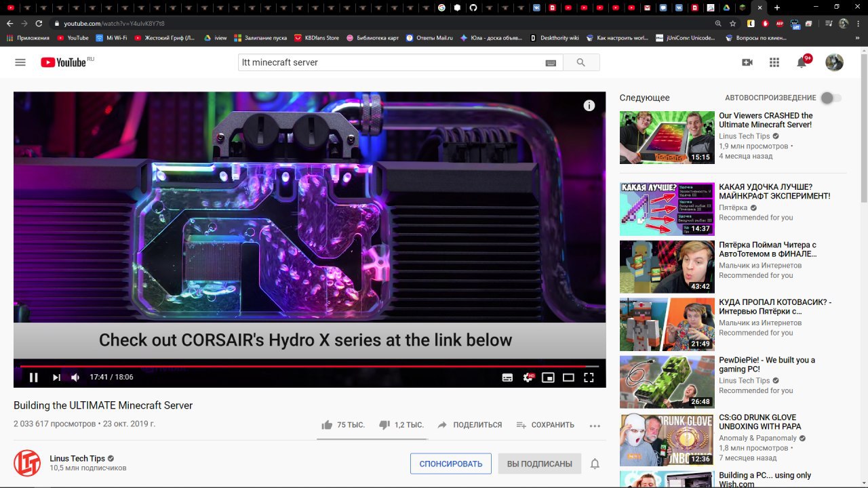
Task: Skip to next video
Action: (56, 378)
